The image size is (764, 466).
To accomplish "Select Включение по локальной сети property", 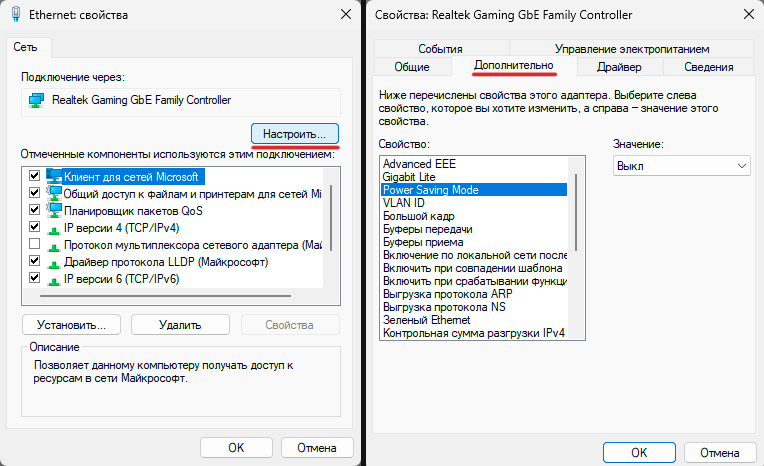I will click(x=474, y=255).
